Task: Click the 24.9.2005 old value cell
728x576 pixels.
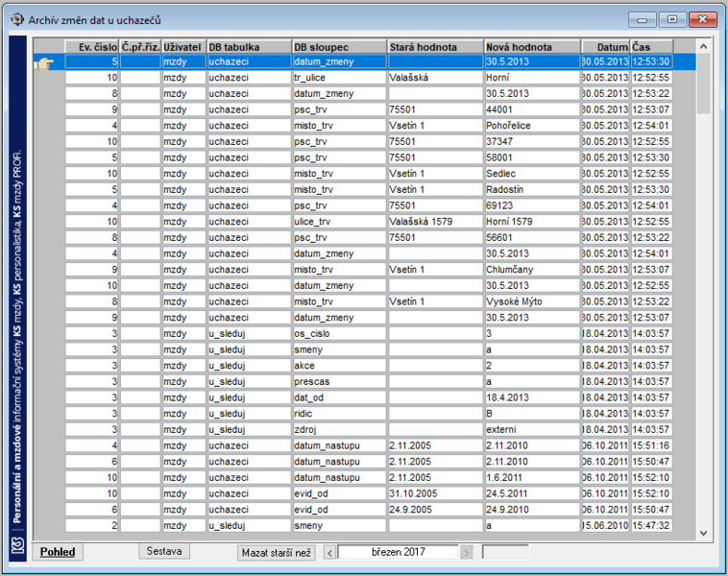Action: [435, 510]
